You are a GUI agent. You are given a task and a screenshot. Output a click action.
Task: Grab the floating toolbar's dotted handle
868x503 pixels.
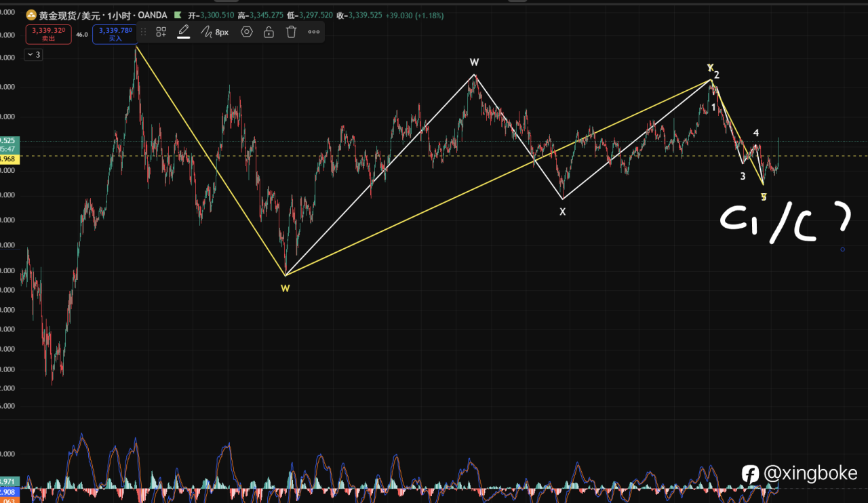click(x=143, y=32)
